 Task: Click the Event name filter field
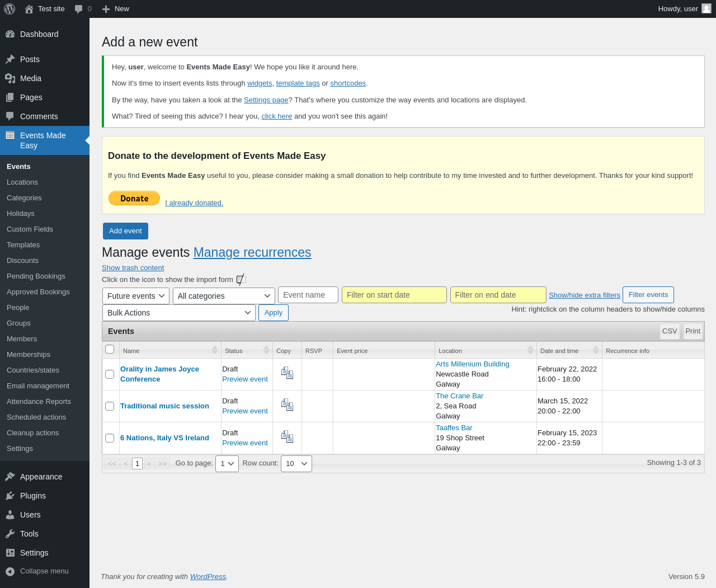click(x=308, y=295)
